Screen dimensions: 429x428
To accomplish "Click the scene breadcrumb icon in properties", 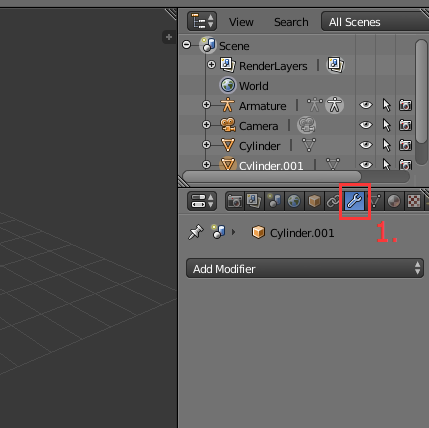I will tap(218, 232).
